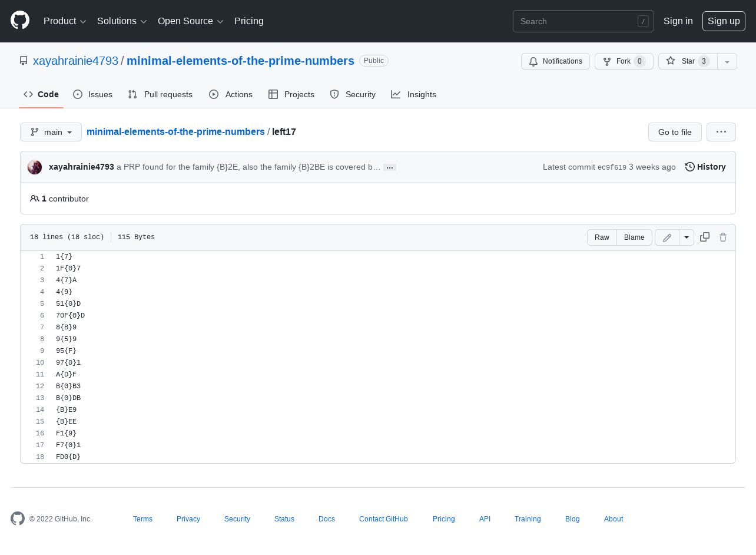The height and width of the screenshot is (555, 756).
Task: Open the Blame view
Action: click(x=634, y=237)
